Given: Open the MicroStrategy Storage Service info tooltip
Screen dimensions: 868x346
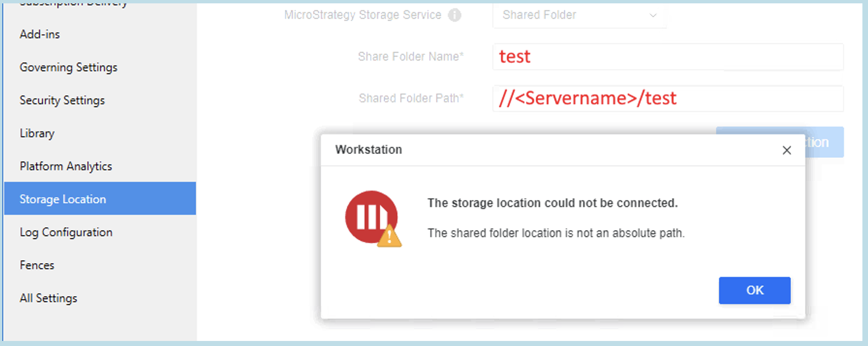Looking at the screenshot, I should tap(455, 15).
